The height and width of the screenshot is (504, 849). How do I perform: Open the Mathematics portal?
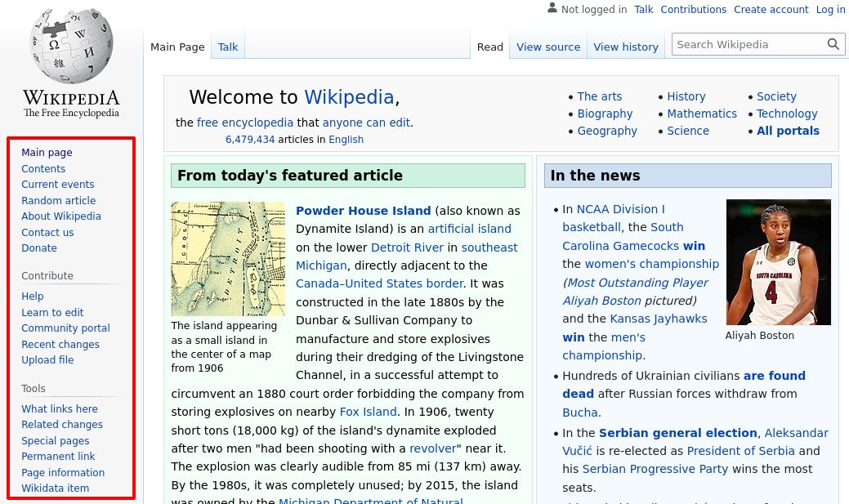702,114
